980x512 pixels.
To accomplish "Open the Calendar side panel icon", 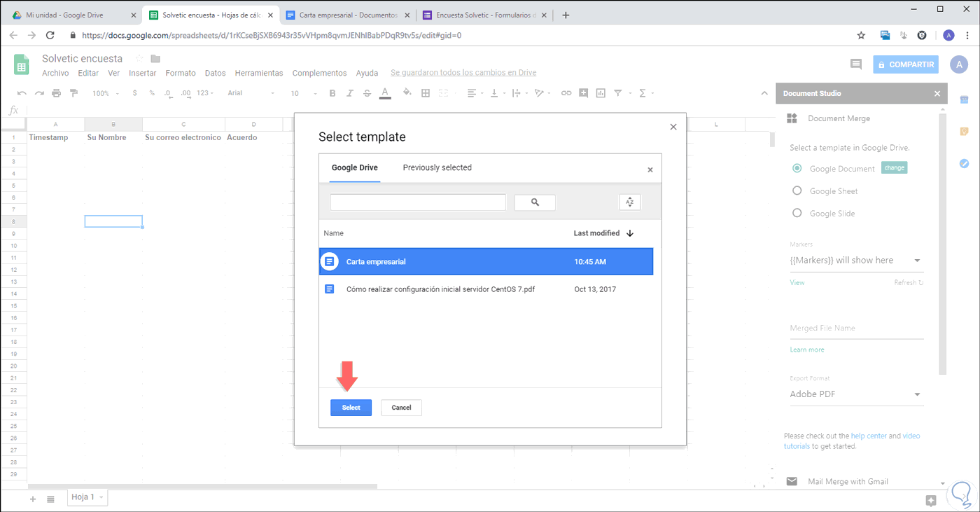I will pyautogui.click(x=964, y=99).
